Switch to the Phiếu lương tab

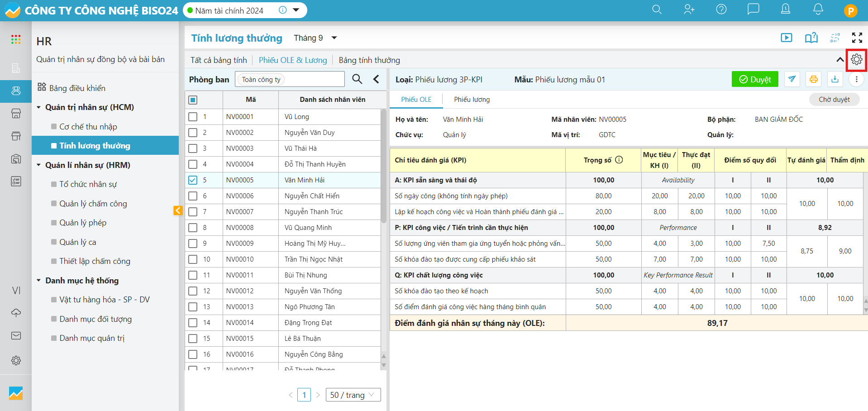pos(472,100)
